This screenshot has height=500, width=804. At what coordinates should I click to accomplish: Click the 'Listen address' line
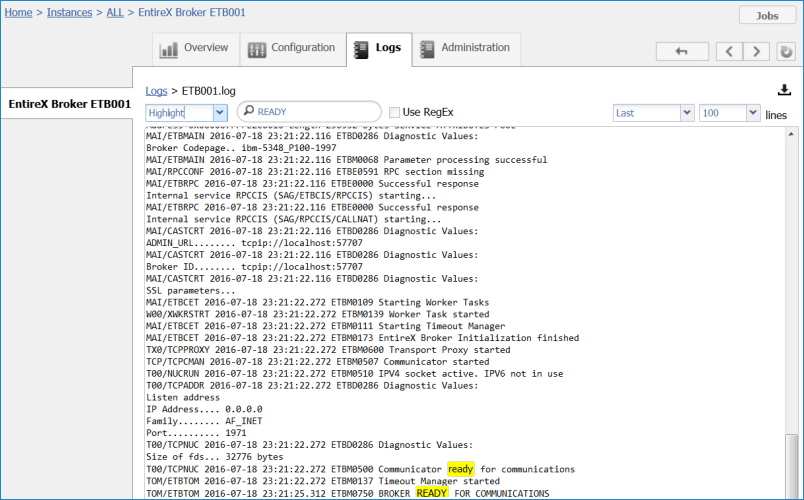pos(183,397)
